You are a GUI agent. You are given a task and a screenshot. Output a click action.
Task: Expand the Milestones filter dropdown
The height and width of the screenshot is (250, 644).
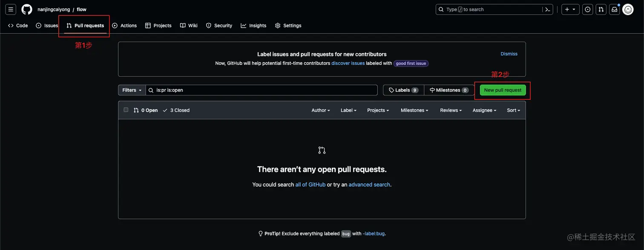(414, 110)
